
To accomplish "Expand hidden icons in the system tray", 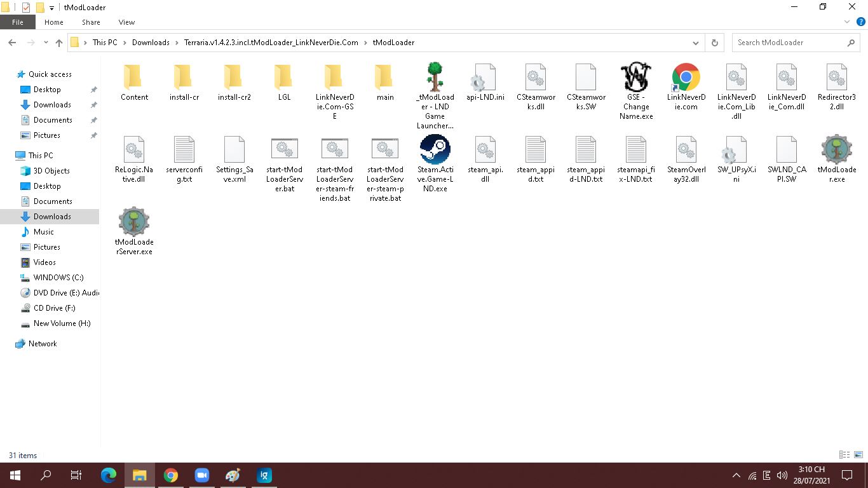I will 736,475.
